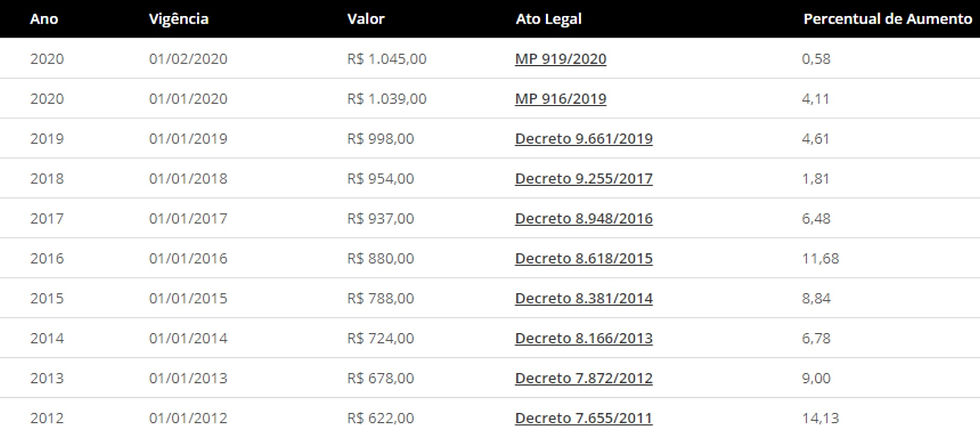
Task: Open the Decreto 7.872/2012 link
Action: tap(583, 378)
